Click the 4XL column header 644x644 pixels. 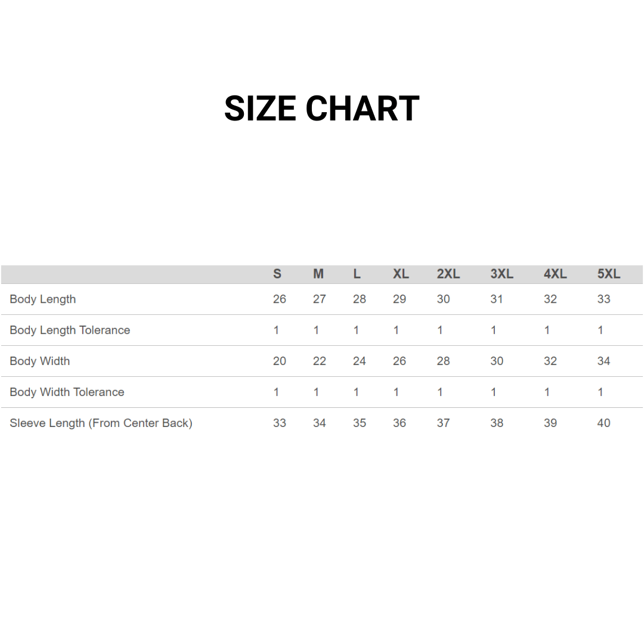pos(555,274)
